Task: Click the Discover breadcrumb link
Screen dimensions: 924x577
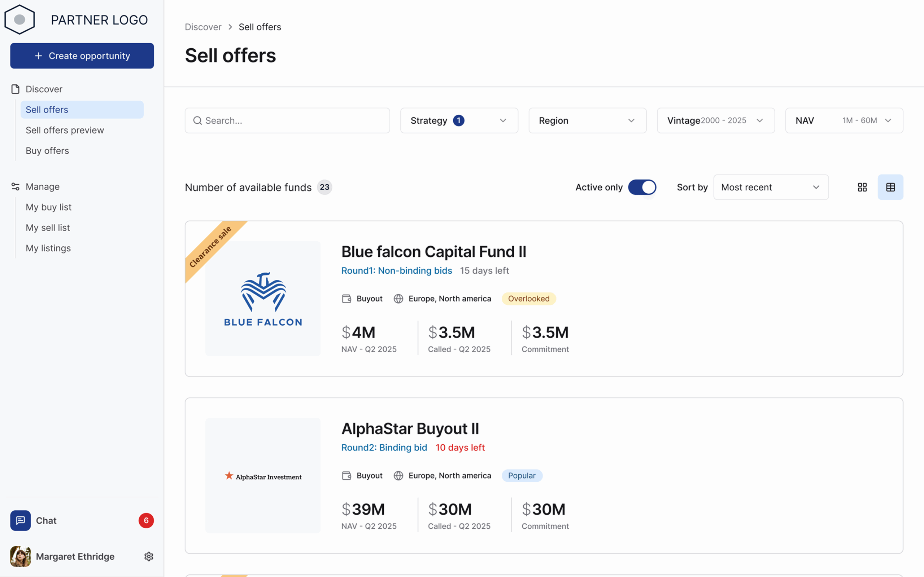Action: 203,27
